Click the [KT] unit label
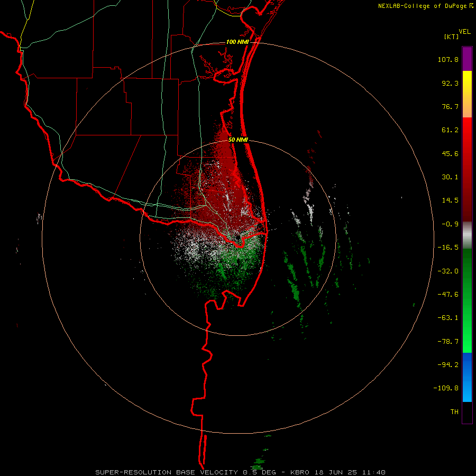This screenshot has height=476, width=476. coord(452,36)
